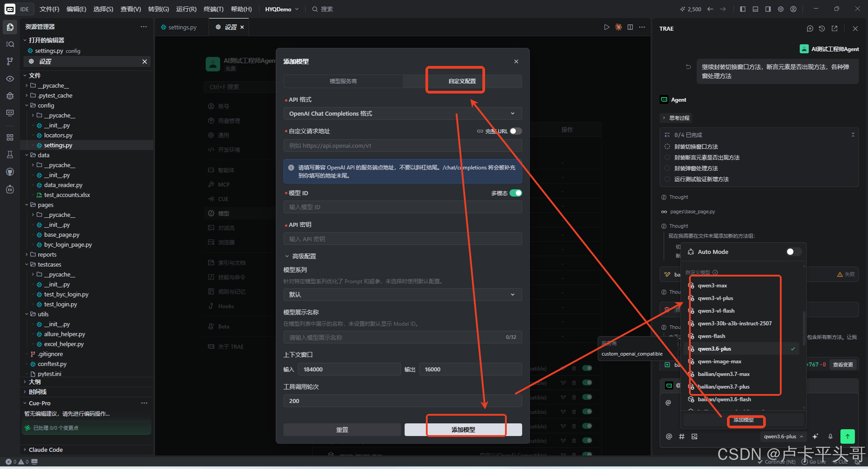The height and width of the screenshot is (469, 868).
Task: Open the Source Control branch icon
Action: pyautogui.click(x=10, y=61)
